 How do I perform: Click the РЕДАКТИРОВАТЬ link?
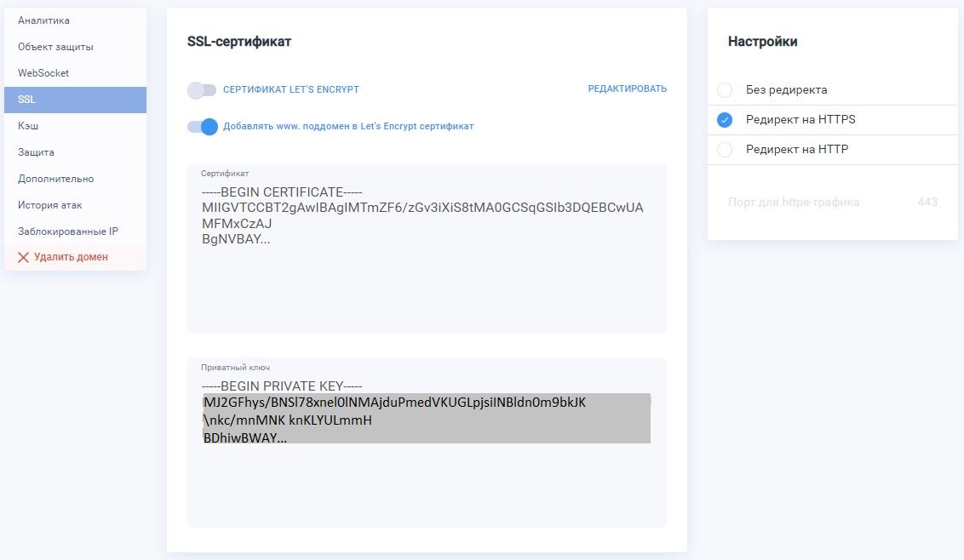point(627,89)
